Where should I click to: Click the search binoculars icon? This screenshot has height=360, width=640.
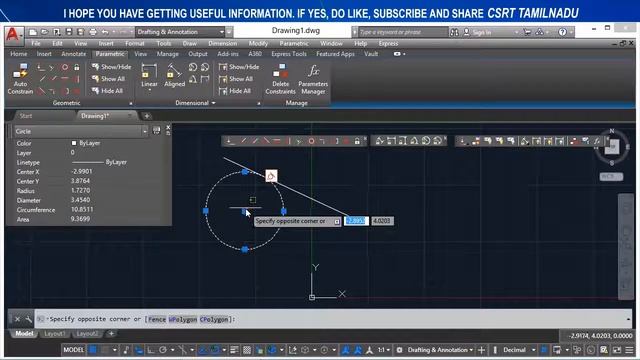tap(454, 32)
